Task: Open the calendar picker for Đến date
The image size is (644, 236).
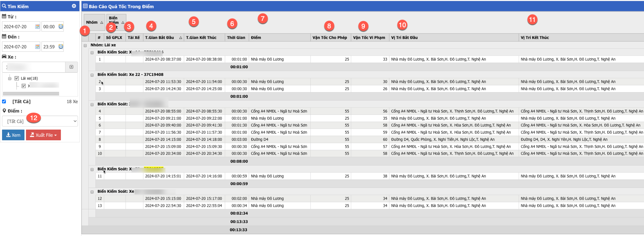Action: pos(37,47)
